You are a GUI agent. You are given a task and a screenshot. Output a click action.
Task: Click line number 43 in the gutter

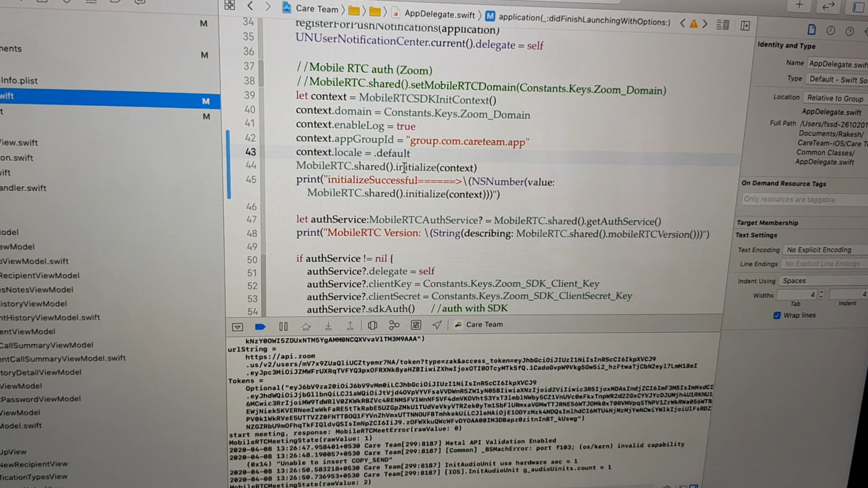pos(251,152)
